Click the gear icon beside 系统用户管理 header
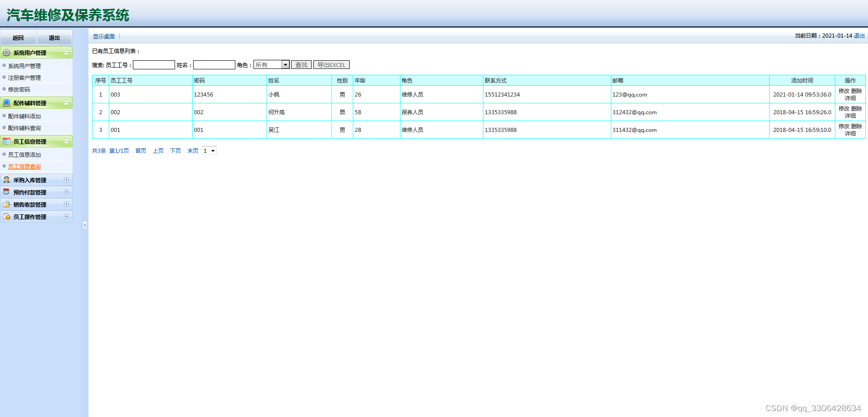Screen dimensions: 868x417 6,53
